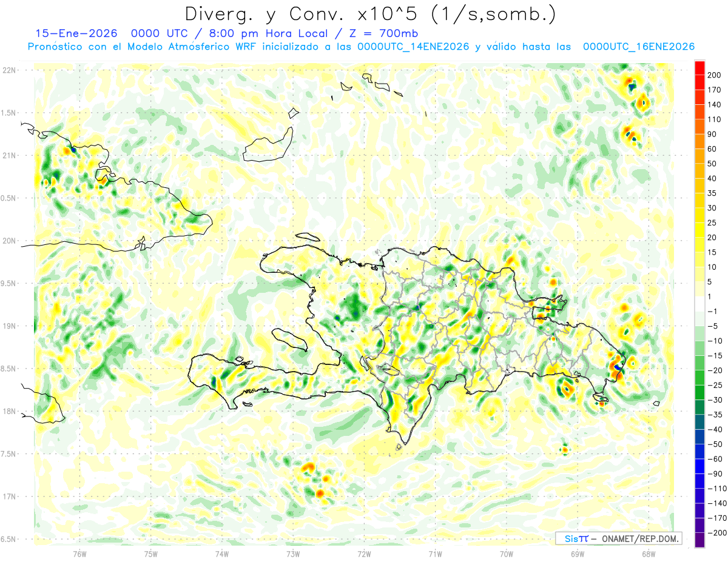
Task: Click the '0000 UTC / 8:00 pm Hora Local' text
Action: point(228,34)
